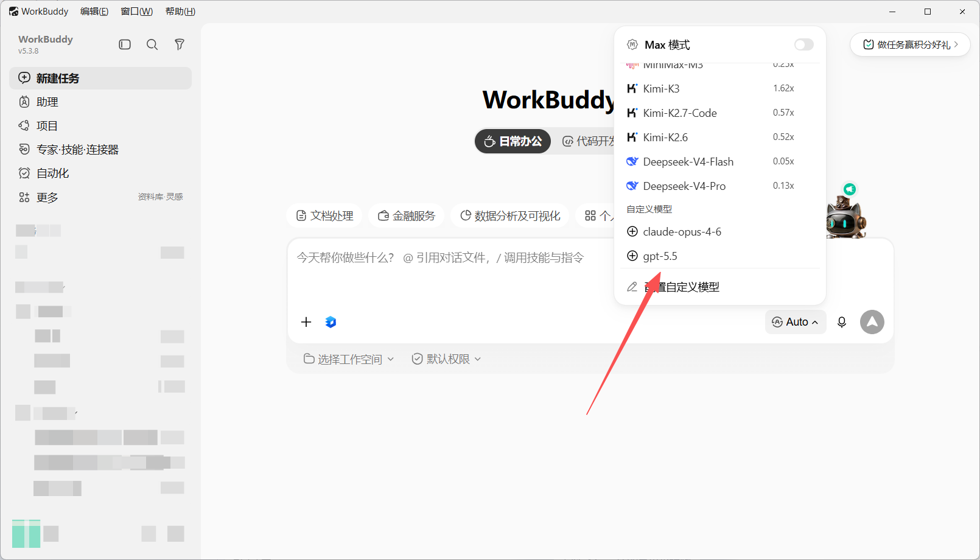This screenshot has height=560, width=980.
Task: Open 自定义模型 configuration option
Action: coord(720,287)
